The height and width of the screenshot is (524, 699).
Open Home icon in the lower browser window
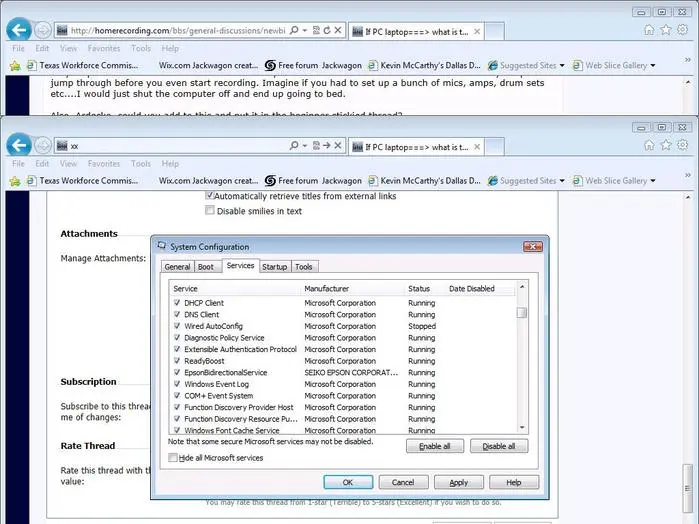tap(649, 145)
